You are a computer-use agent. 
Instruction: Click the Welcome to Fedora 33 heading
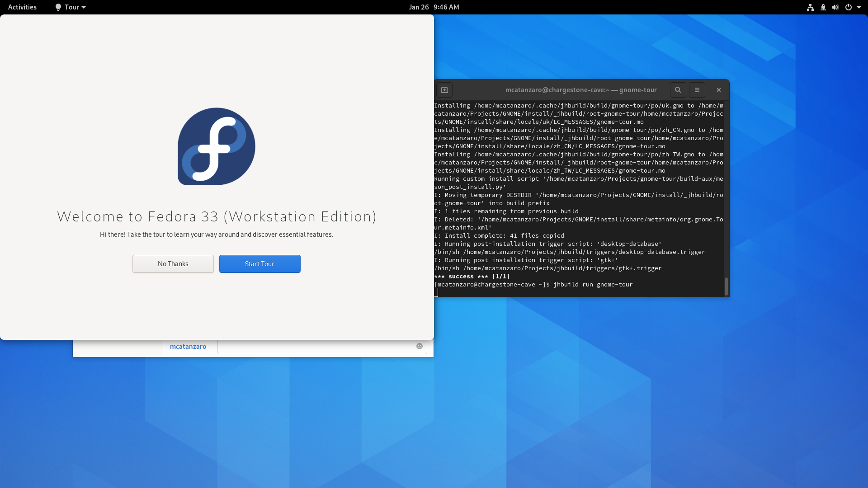tap(217, 216)
